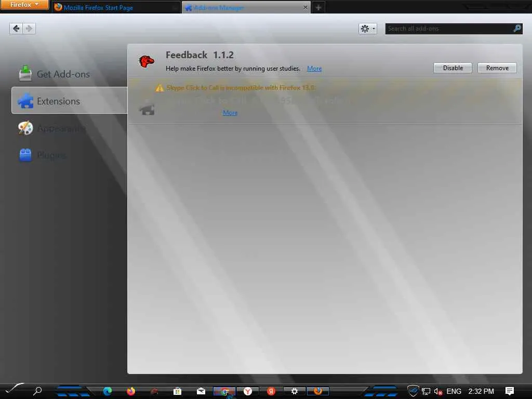Open red Yandex Я icon on taskbar

(x=271, y=391)
